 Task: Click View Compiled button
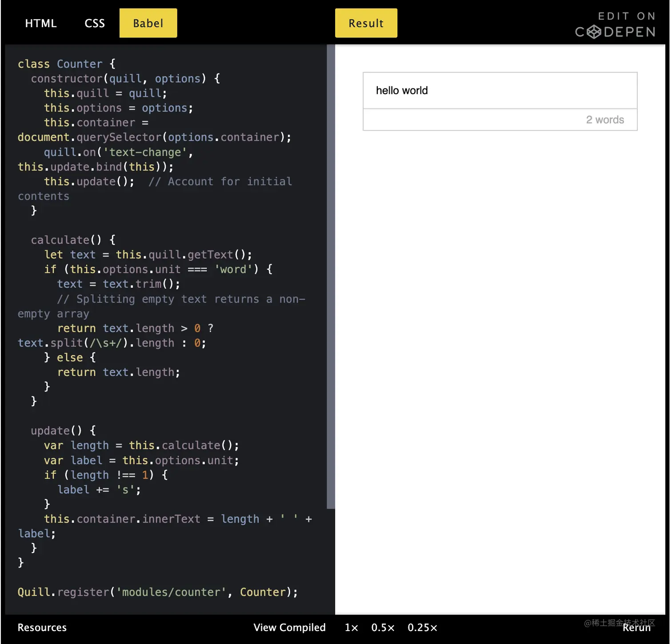pyautogui.click(x=289, y=628)
